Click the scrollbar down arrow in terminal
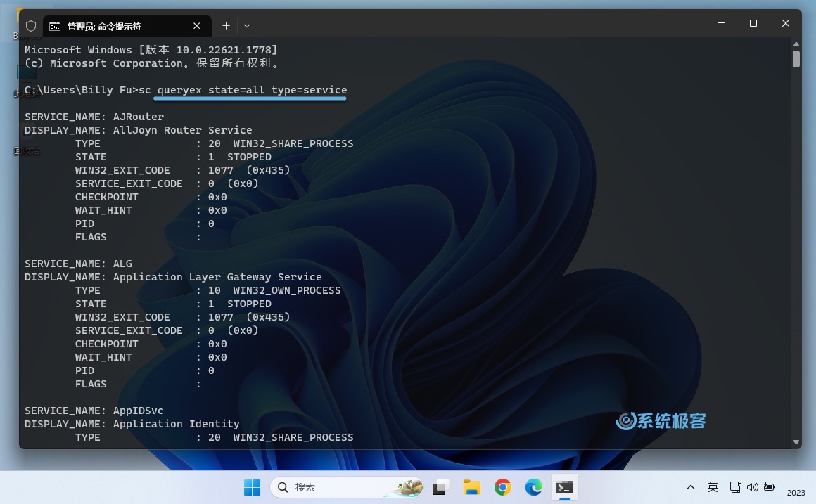Image resolution: width=816 pixels, height=504 pixels. 796,442
